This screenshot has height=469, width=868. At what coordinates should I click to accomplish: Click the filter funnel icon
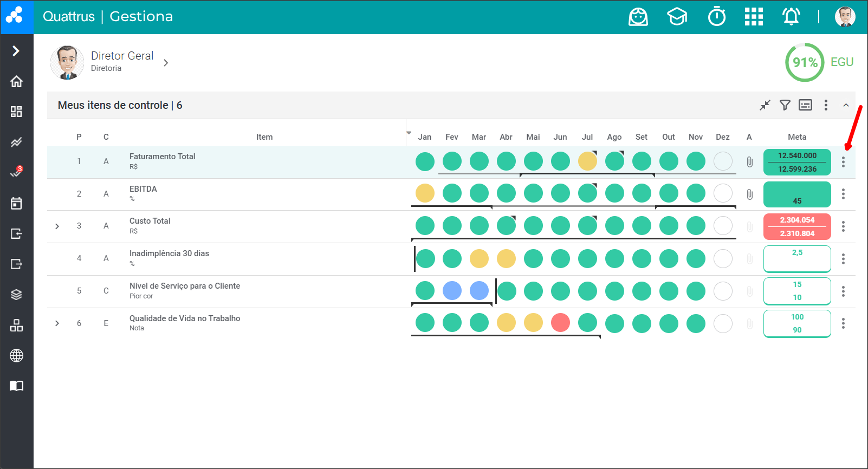click(x=785, y=105)
